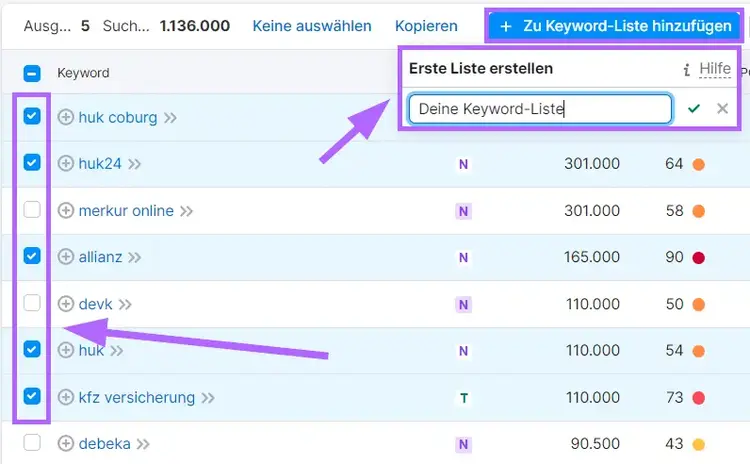Click the plus icon beside merkur online
This screenshot has height=464, width=750.
click(66, 210)
